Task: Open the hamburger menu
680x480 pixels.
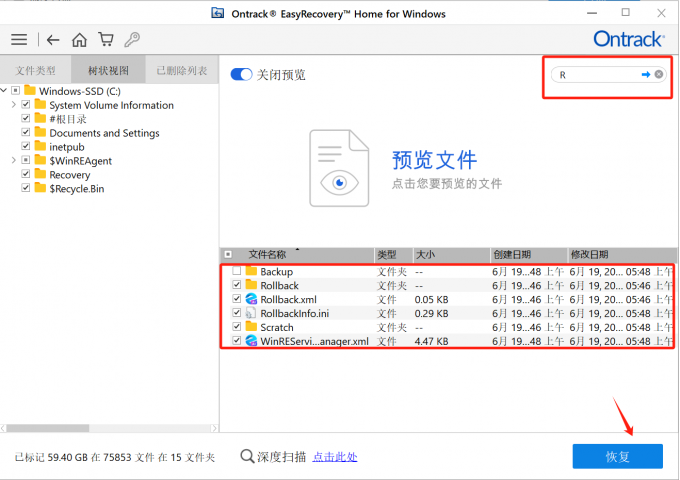Action: (x=19, y=40)
